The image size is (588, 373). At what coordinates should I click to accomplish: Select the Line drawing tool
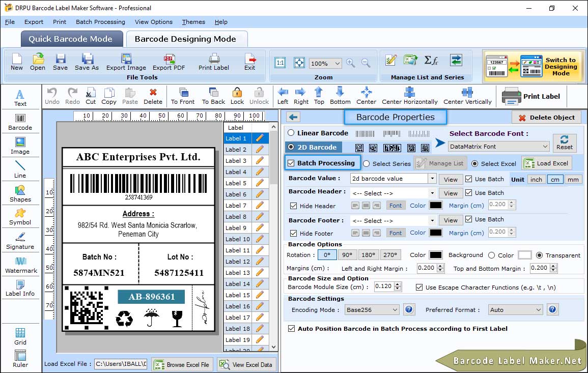(20, 169)
